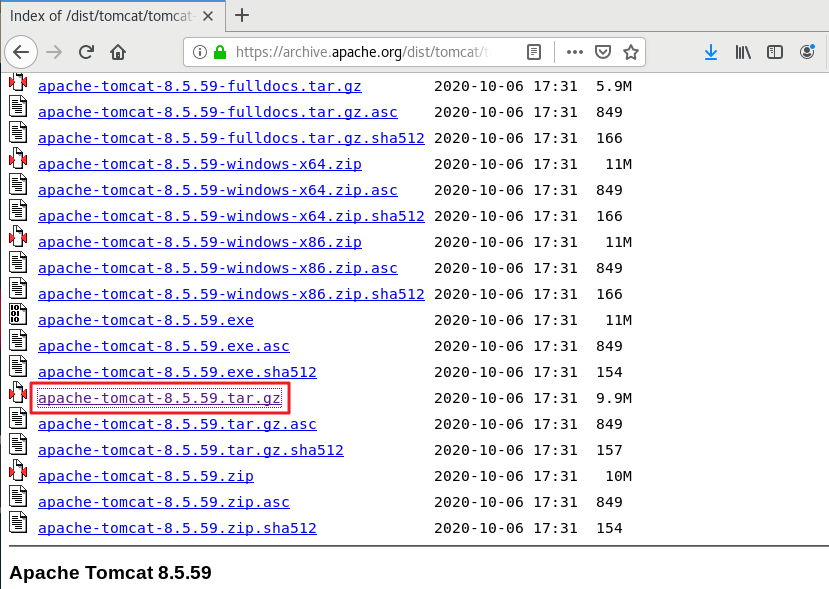Click text file icon beside 8.5.59.zip.sha512
The width and height of the screenshot is (829, 589).
pyautogui.click(x=18, y=522)
